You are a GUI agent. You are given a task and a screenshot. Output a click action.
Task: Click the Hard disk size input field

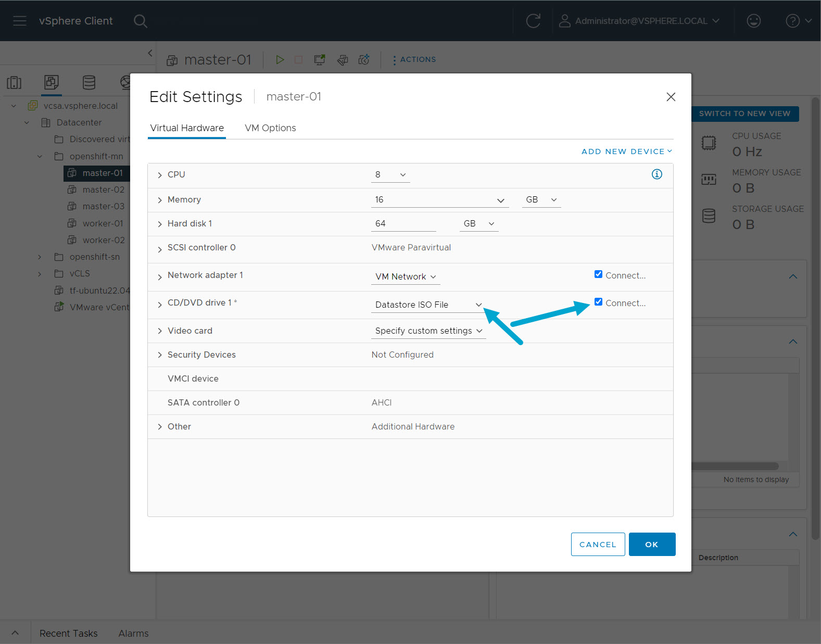pyautogui.click(x=403, y=224)
